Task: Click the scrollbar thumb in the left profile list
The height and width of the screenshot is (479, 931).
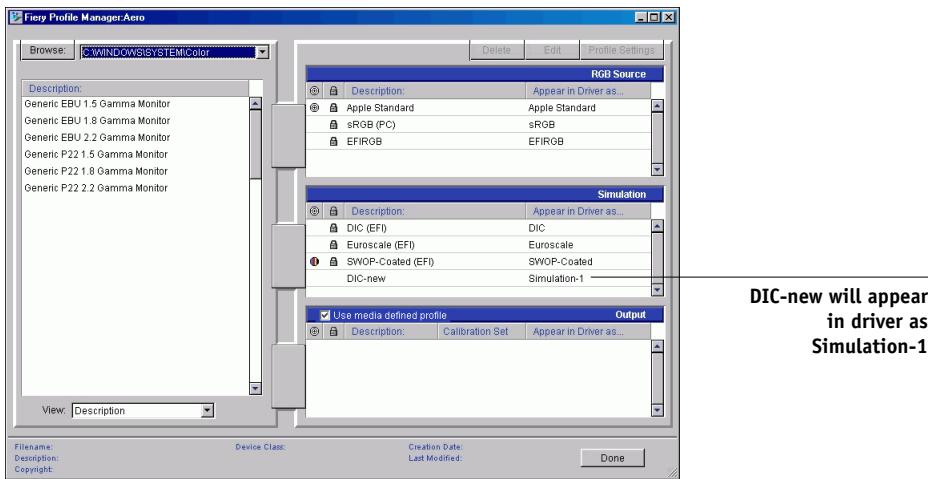Action: [255, 144]
